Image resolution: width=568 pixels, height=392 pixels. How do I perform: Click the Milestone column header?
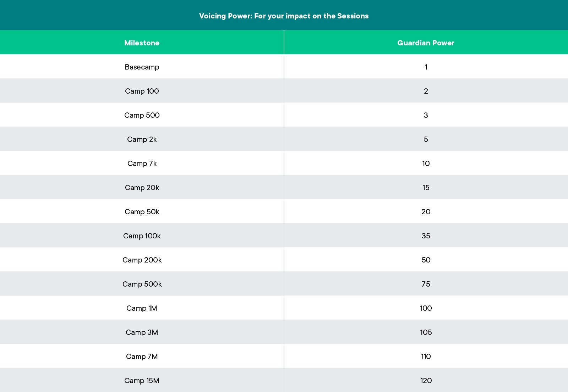coord(142,43)
